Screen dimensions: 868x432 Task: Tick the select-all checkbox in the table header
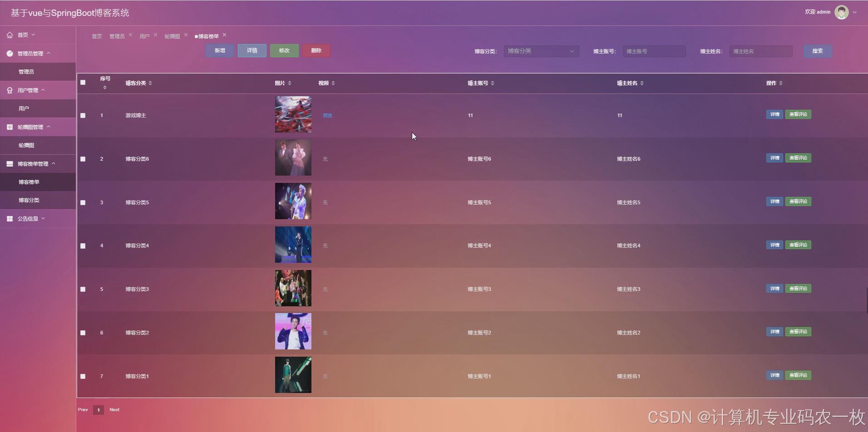pos(83,83)
